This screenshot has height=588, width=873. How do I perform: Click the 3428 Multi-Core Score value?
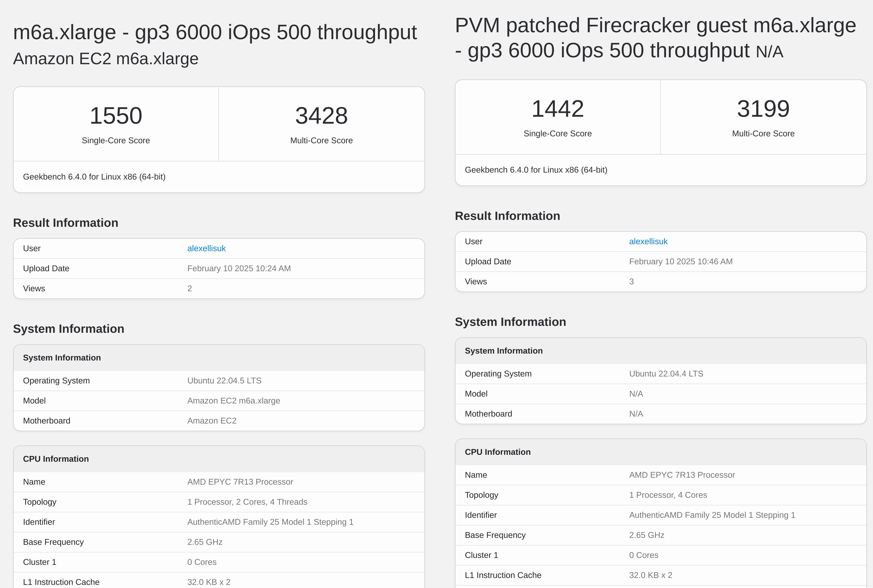pos(321,115)
